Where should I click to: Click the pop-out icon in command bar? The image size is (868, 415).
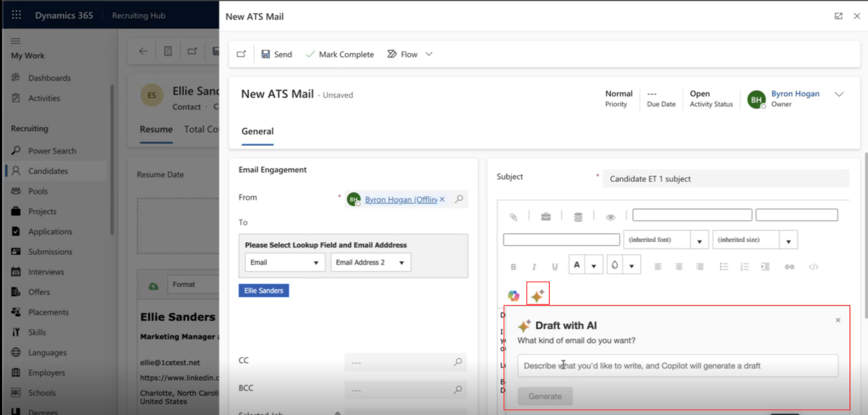click(241, 54)
